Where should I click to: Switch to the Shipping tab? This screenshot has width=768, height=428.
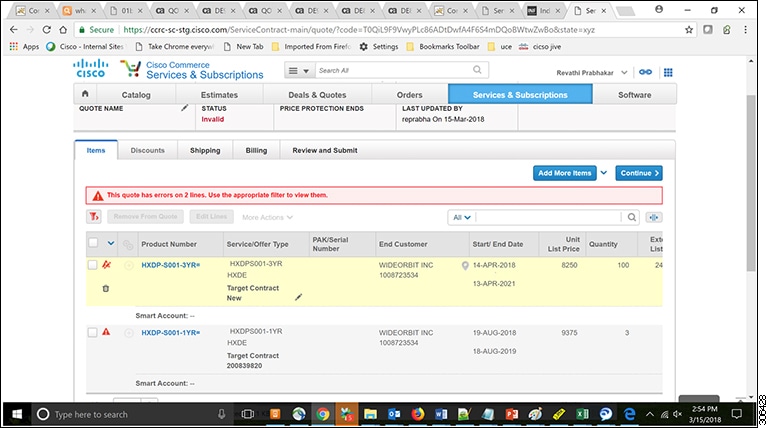[205, 150]
